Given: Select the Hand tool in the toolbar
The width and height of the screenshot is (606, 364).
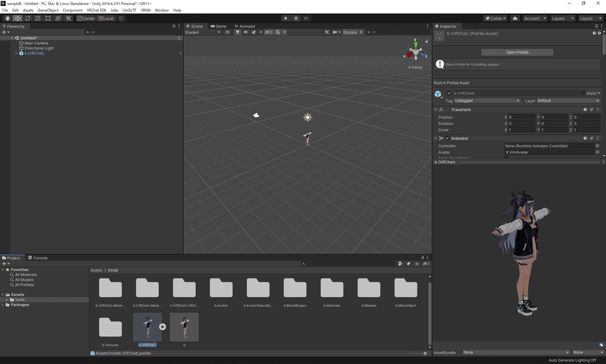Looking at the screenshot, I should click(8, 18).
